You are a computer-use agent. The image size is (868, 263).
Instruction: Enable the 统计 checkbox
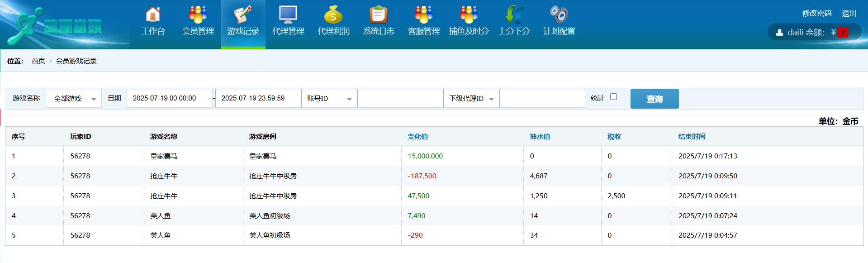(x=613, y=97)
